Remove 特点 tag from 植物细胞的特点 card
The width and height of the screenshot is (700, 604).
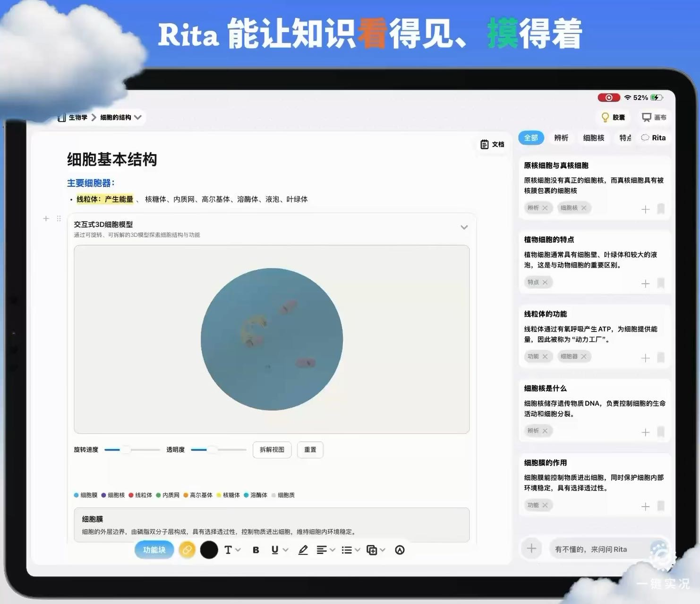point(545,282)
